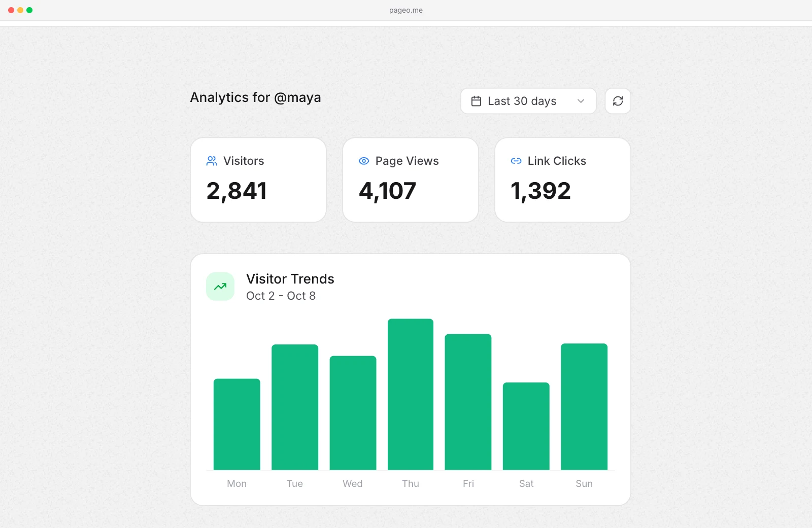Click the green trending-up icon beside Visitor Trends
The height and width of the screenshot is (528, 812).
[220, 287]
